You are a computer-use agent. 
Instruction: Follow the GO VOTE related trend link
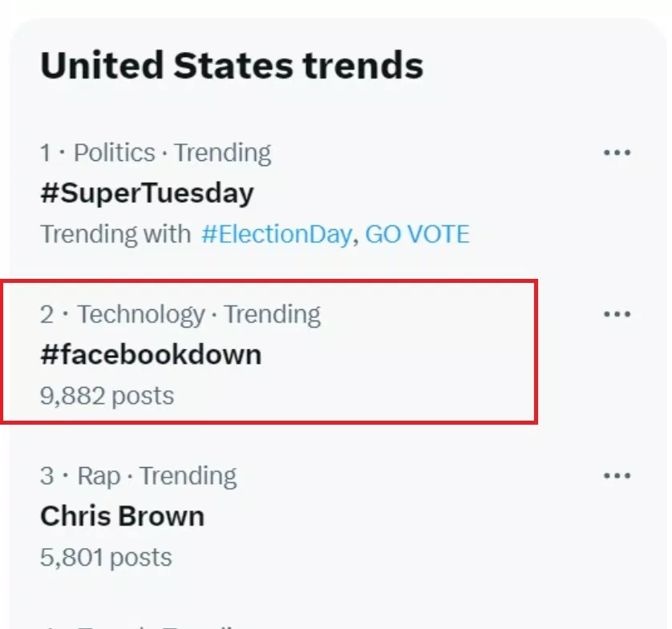coord(417,234)
